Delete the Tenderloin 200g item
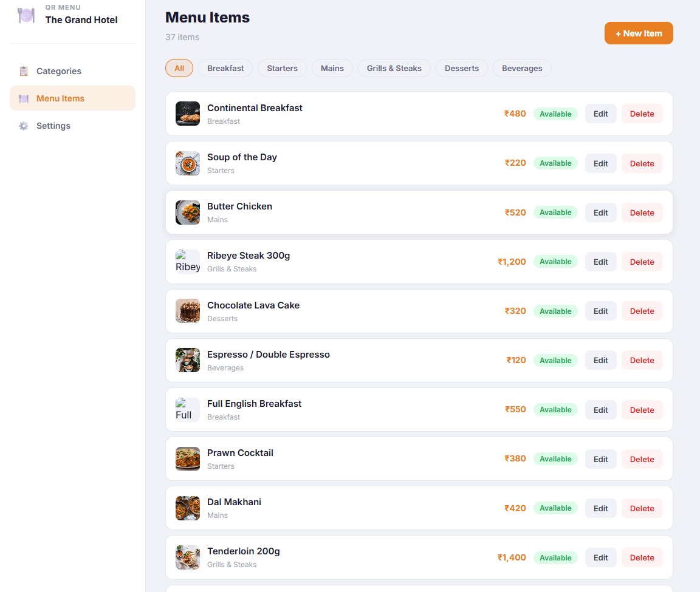Image resolution: width=700 pixels, height=592 pixels. 642,557
